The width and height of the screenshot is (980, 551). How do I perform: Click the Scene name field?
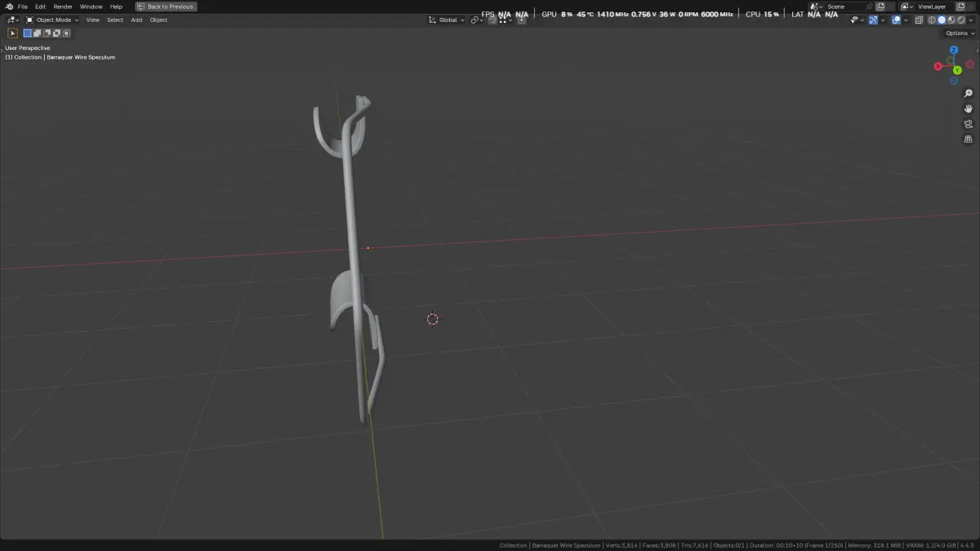845,7
